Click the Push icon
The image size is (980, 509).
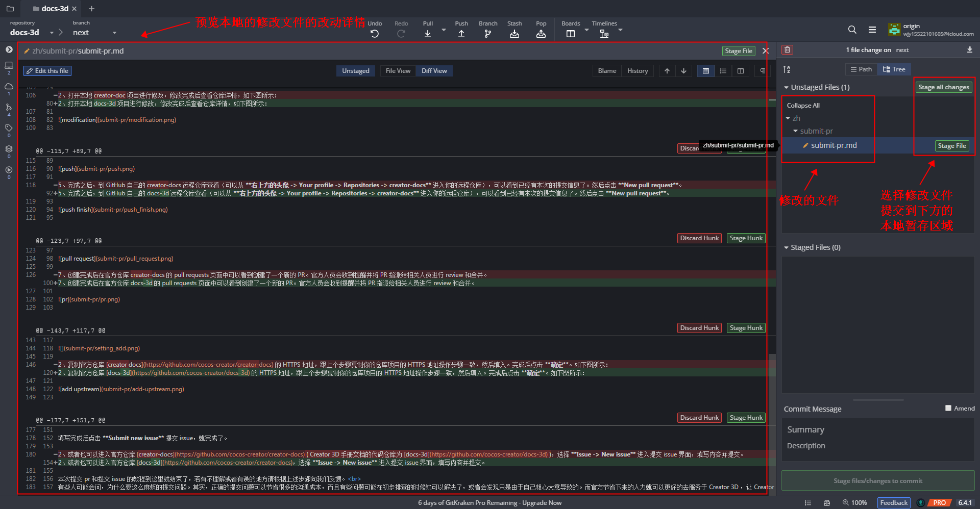tap(461, 34)
